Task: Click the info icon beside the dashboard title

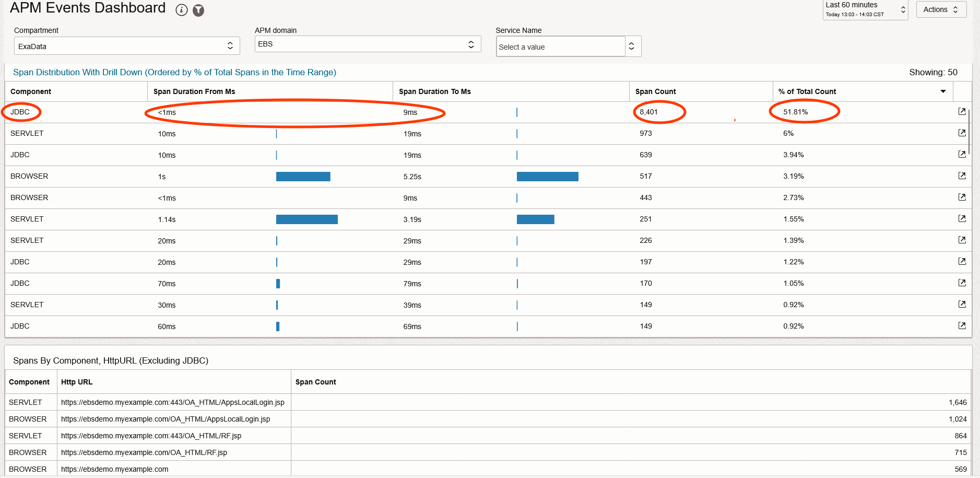Action: (x=181, y=9)
